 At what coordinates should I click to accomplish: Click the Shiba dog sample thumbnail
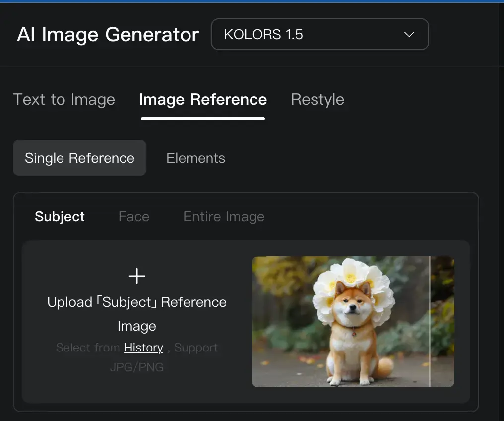353,322
